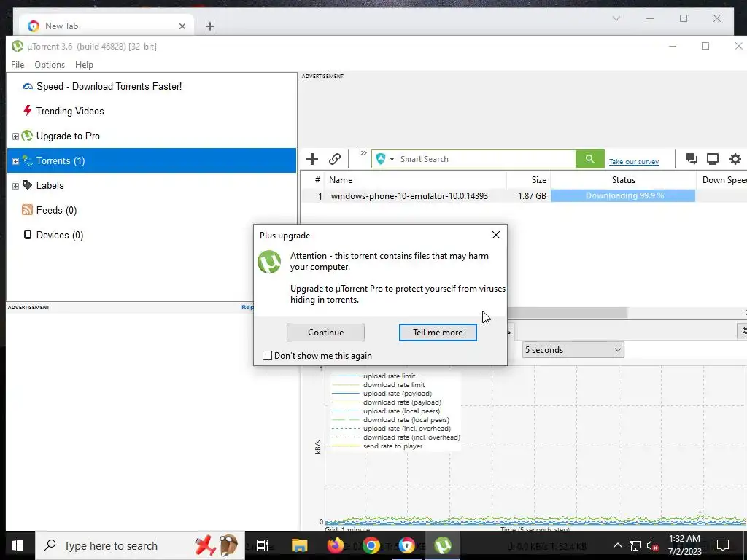This screenshot has width=747, height=560.
Task: Select the windows-phone-10-emulator torrent row
Action: (524, 195)
